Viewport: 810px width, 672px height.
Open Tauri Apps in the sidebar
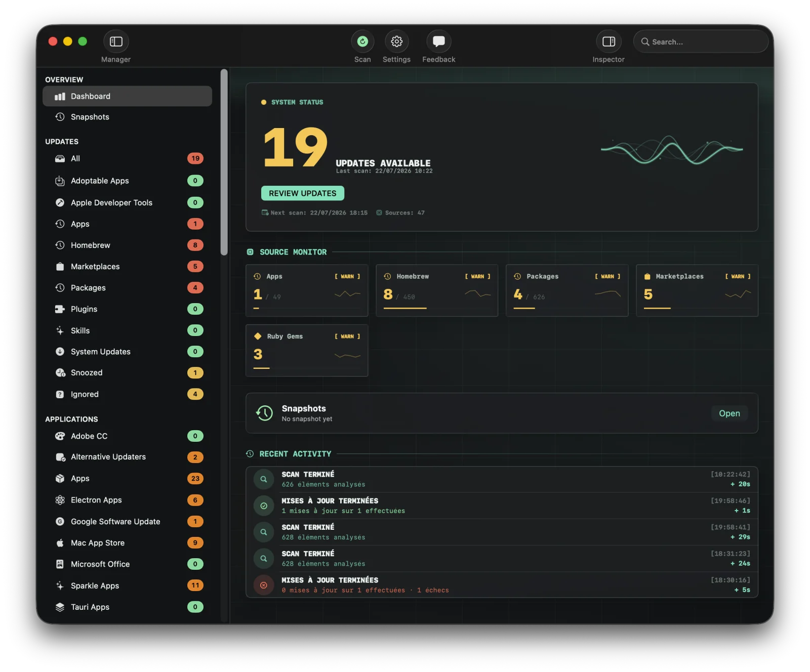127,607
